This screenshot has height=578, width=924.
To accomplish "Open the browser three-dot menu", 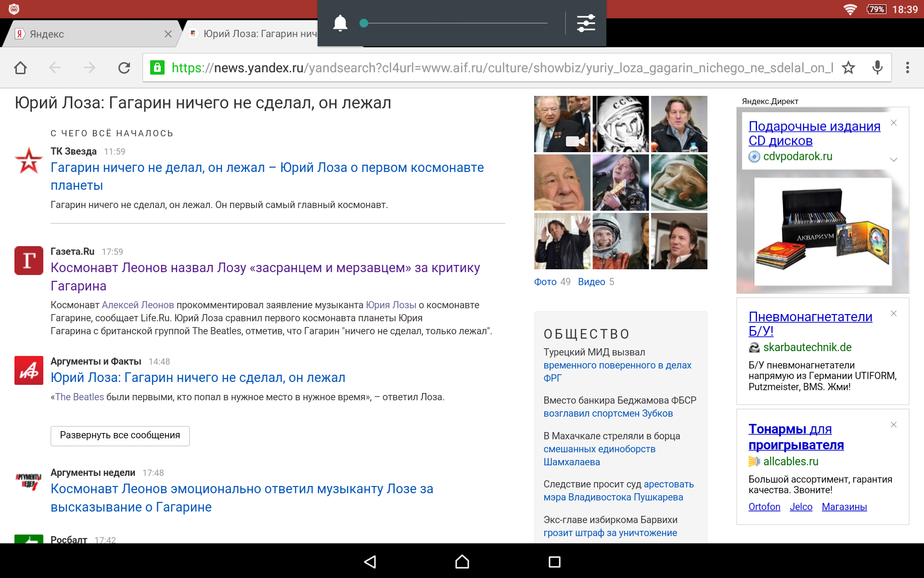I will (x=907, y=68).
